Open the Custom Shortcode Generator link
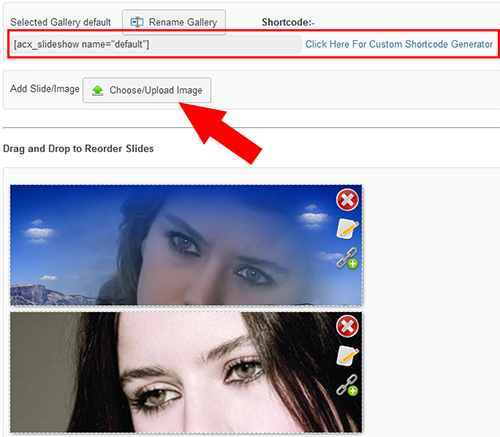 pyautogui.click(x=399, y=44)
